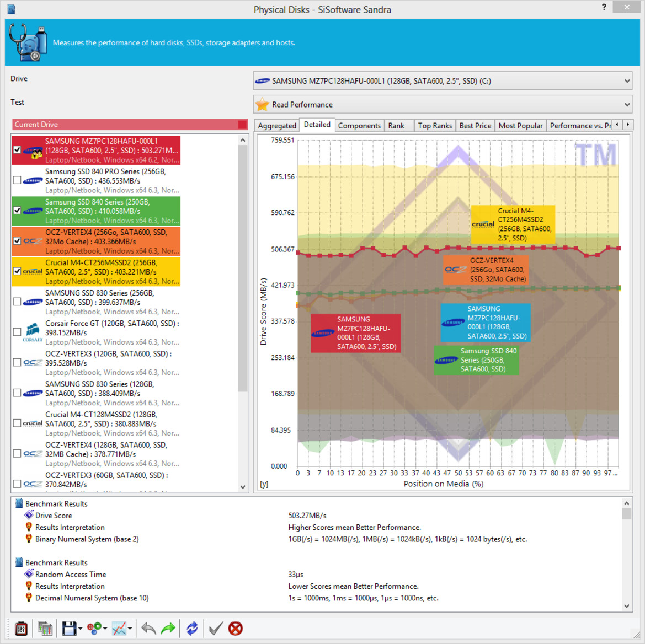Click drive list scrollbar down arrow
The height and width of the screenshot is (644, 645).
click(243, 487)
